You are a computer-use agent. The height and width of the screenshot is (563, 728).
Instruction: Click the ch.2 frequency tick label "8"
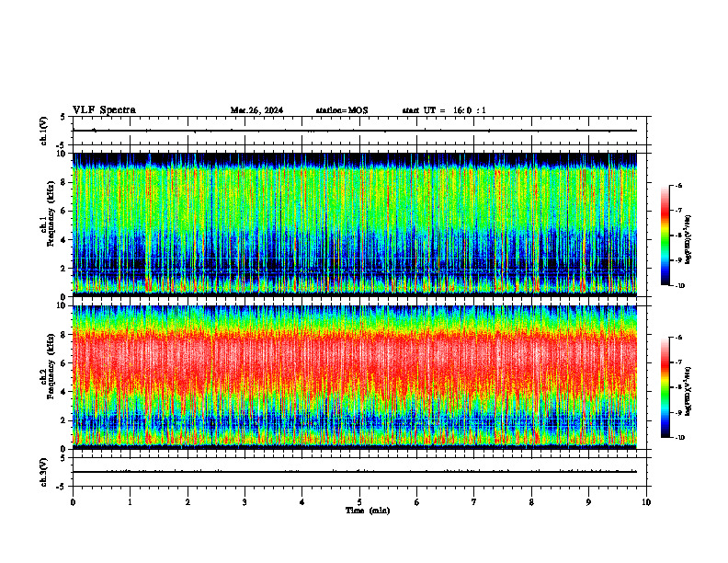pos(64,335)
